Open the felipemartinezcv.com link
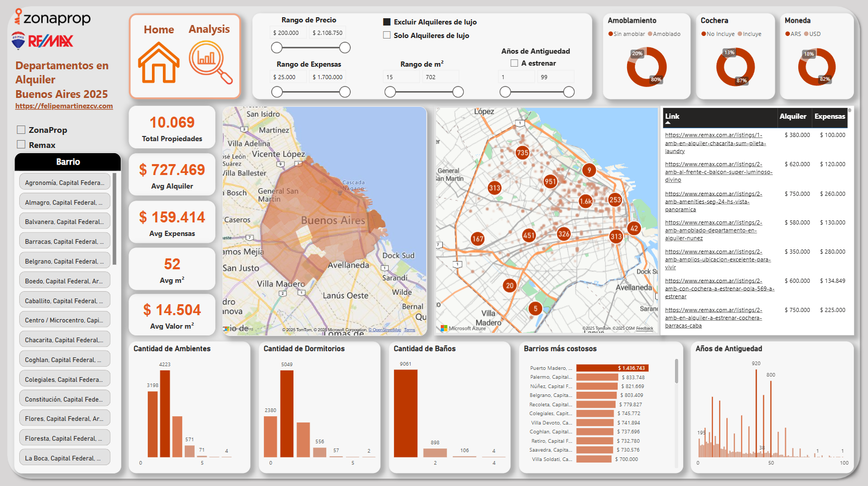 (x=64, y=106)
